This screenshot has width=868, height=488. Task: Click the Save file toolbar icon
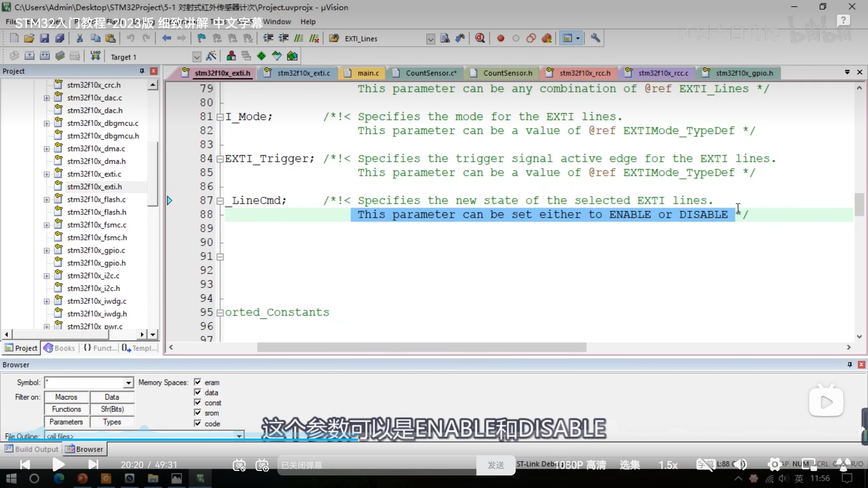point(44,38)
